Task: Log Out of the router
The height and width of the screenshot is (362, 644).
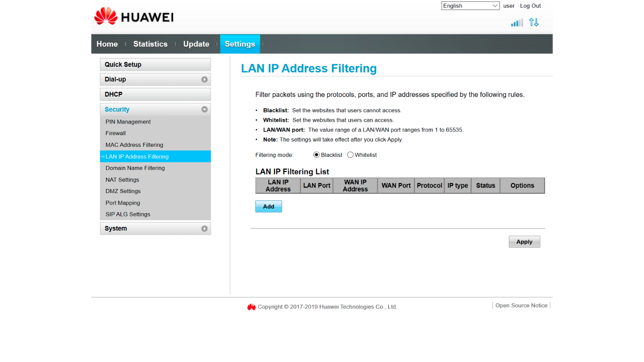Action: coord(530,6)
